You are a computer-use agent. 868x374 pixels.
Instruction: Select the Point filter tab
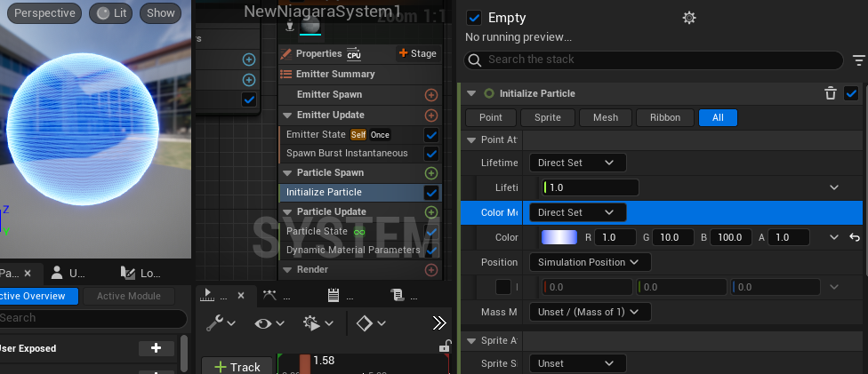pyautogui.click(x=491, y=118)
